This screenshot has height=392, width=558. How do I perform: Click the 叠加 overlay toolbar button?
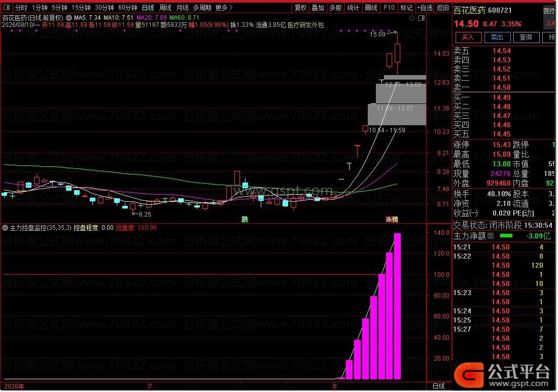coord(318,8)
